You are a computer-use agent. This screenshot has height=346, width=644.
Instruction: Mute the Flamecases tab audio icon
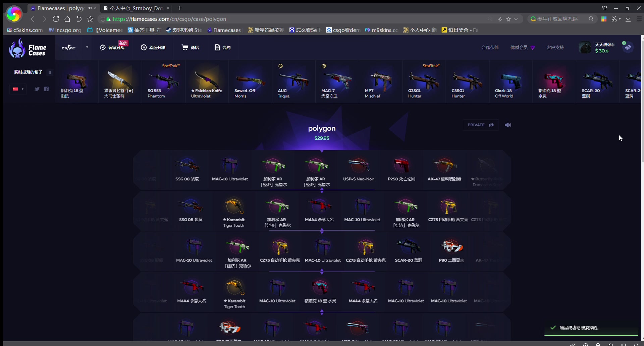90,8
